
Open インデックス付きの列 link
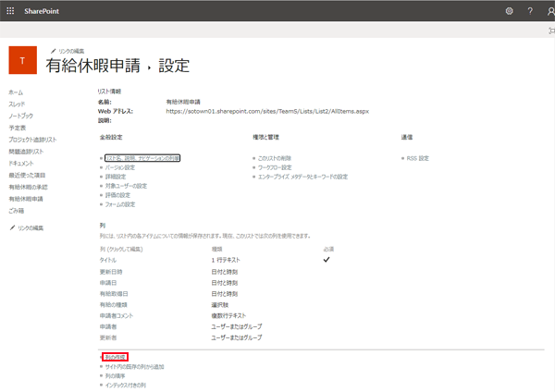point(125,385)
